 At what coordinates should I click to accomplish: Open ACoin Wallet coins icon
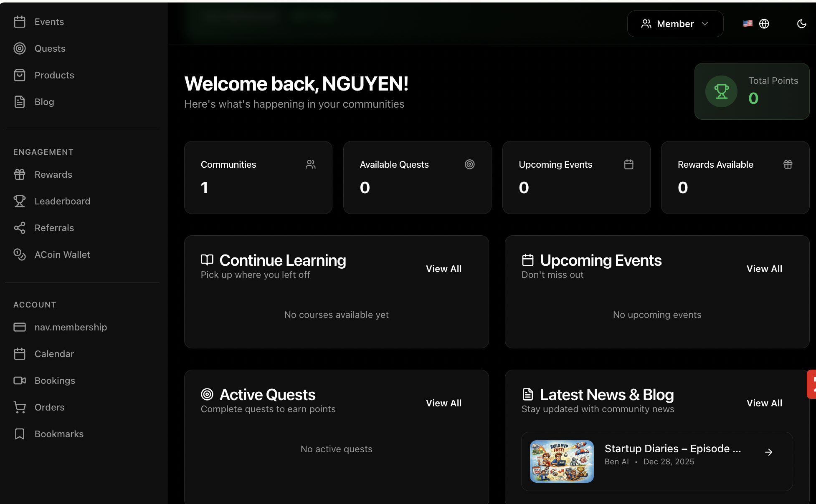point(20,255)
